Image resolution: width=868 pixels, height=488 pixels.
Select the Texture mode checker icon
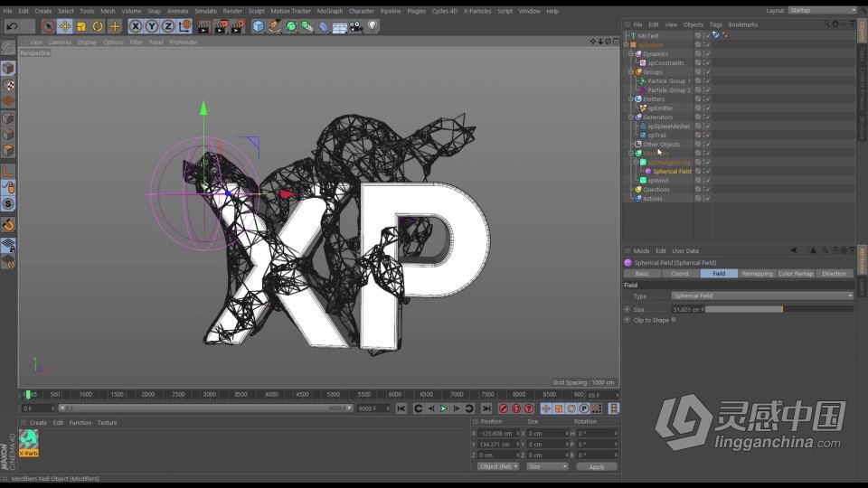tap(8, 85)
